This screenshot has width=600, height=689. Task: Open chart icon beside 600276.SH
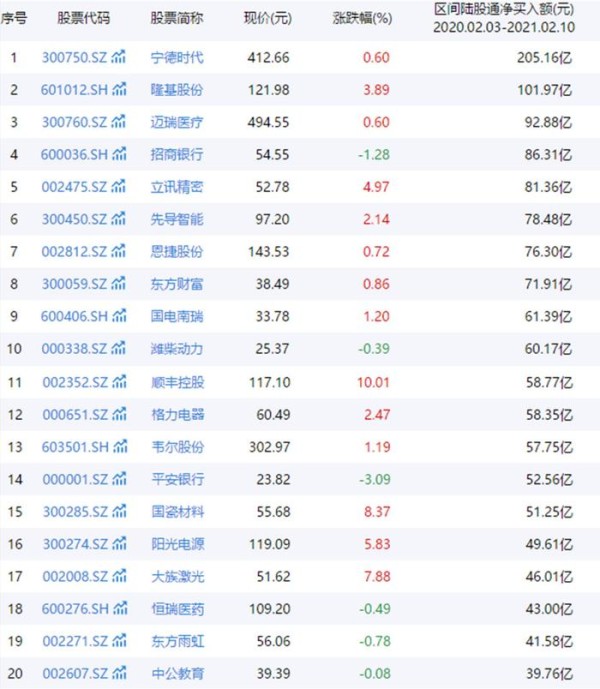click(x=120, y=608)
